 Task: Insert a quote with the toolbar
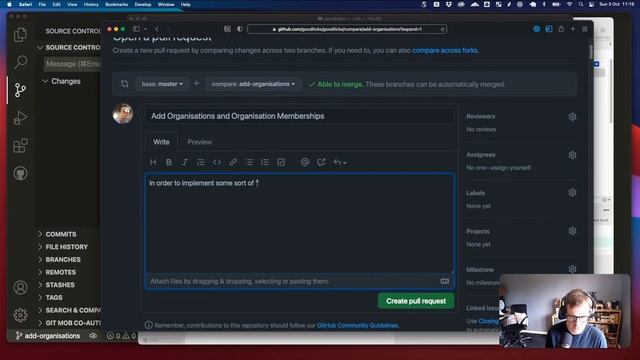(200, 162)
